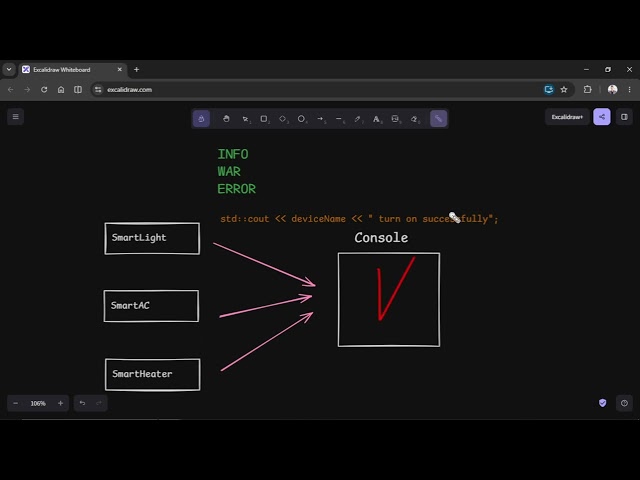This screenshot has width=640, height=480.
Task: Reset zoom via 106% label
Action: click(x=38, y=403)
